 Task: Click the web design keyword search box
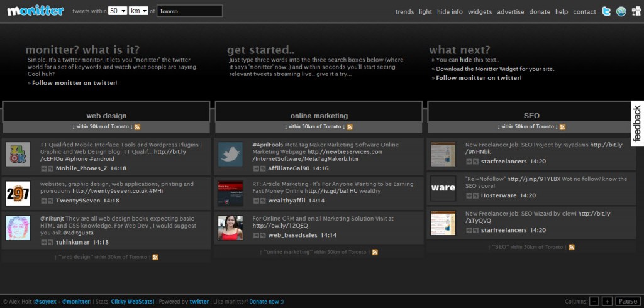click(x=106, y=112)
